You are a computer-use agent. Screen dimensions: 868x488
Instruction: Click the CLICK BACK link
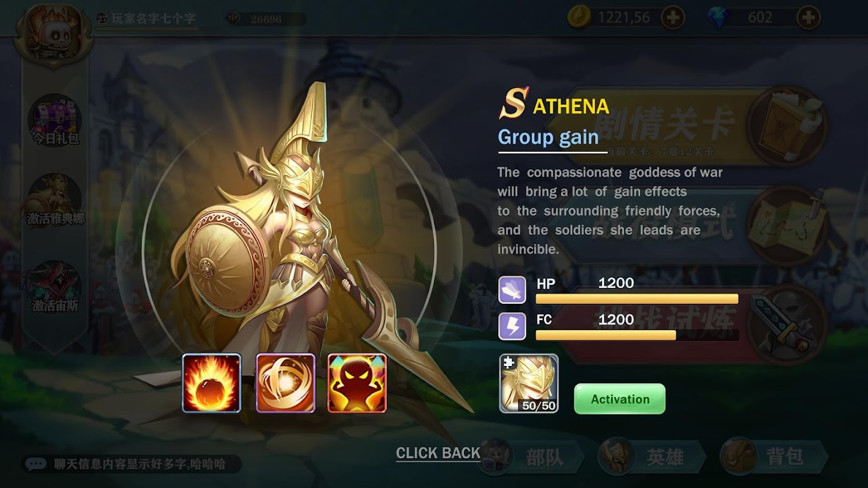point(438,453)
